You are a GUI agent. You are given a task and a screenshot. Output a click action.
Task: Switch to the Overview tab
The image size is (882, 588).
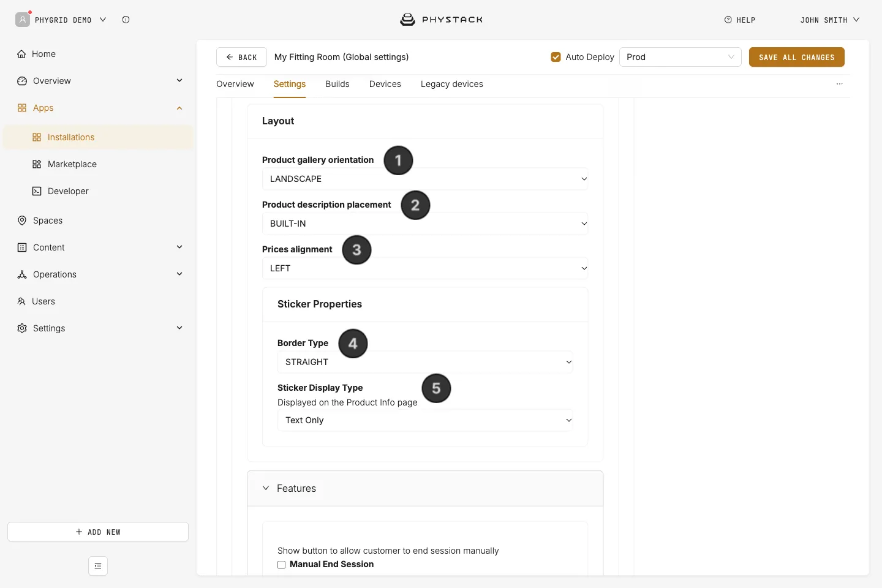(235, 84)
